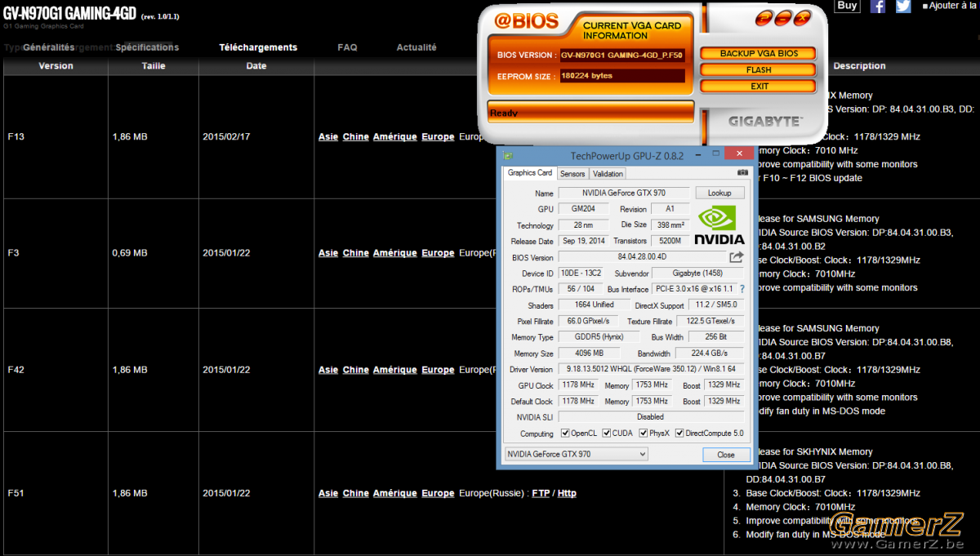Click the FLASH button in @BIOS
This screenshot has height=556, width=980.
pyautogui.click(x=759, y=70)
